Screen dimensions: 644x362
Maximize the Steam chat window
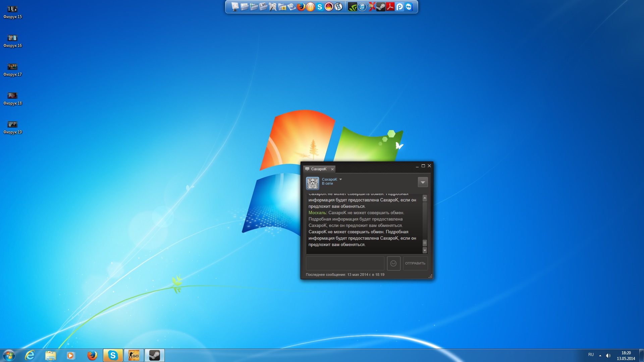(423, 166)
